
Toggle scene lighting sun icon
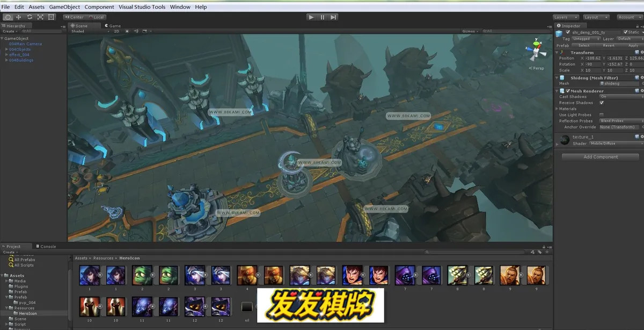tap(127, 31)
